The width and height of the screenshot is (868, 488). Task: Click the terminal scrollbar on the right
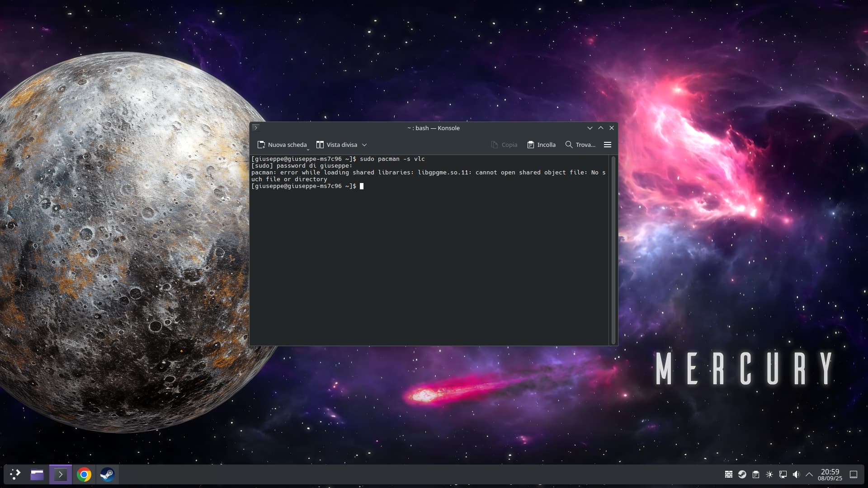pyautogui.click(x=613, y=249)
